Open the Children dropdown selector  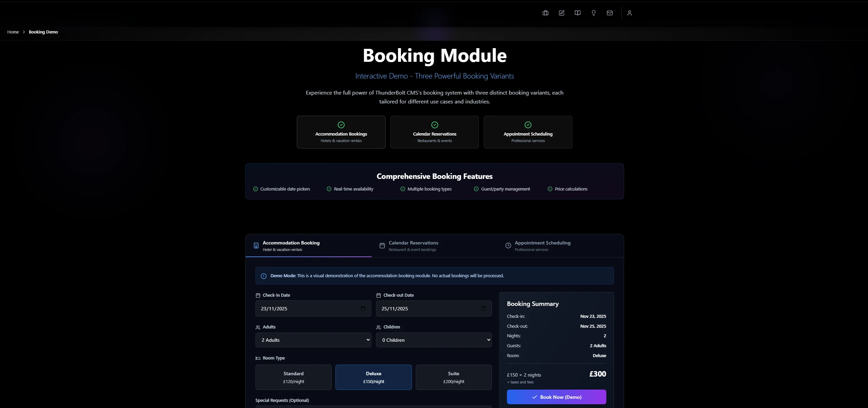tap(433, 340)
